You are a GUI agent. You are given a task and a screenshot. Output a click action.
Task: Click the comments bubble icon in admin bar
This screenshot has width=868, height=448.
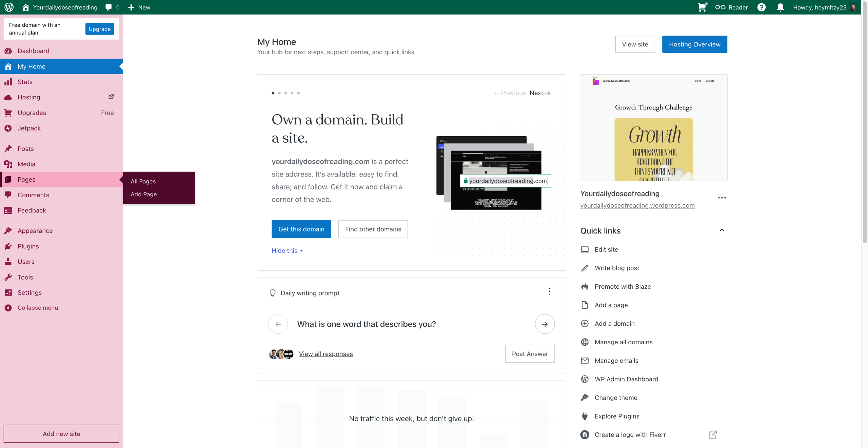(108, 7)
